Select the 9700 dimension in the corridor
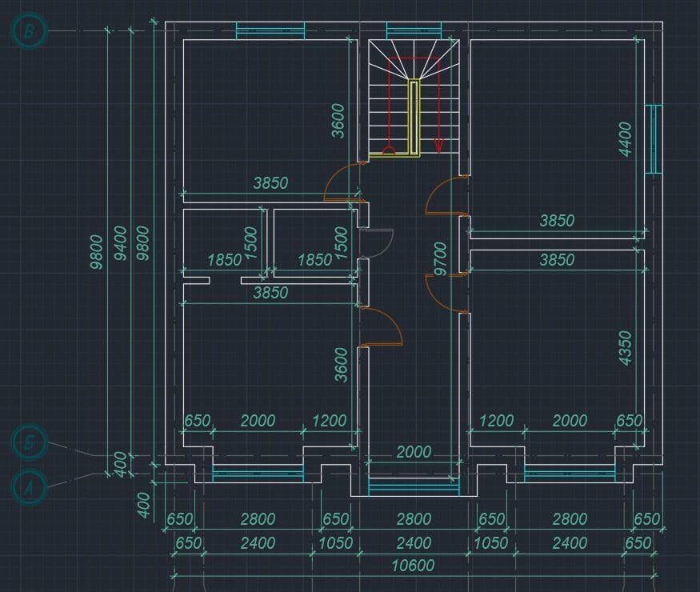The width and height of the screenshot is (700, 592). (x=440, y=259)
